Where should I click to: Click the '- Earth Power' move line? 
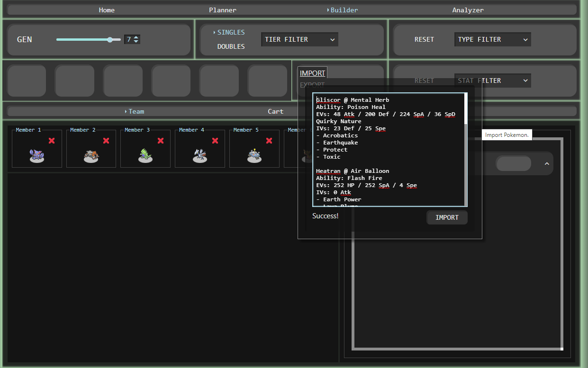point(338,199)
